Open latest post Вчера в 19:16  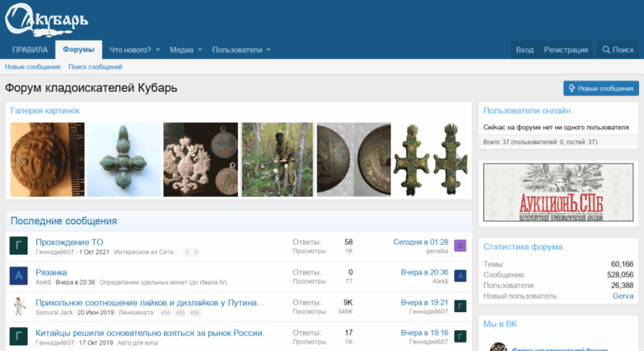point(424,333)
